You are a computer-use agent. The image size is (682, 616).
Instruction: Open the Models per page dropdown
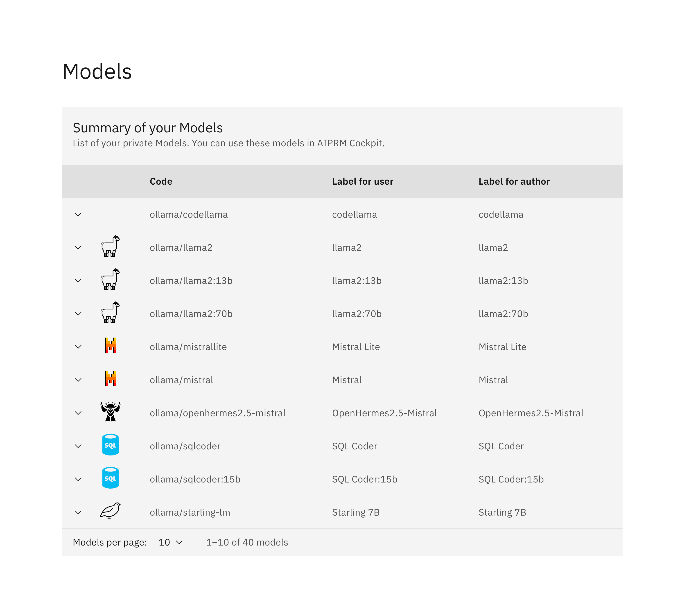click(171, 542)
